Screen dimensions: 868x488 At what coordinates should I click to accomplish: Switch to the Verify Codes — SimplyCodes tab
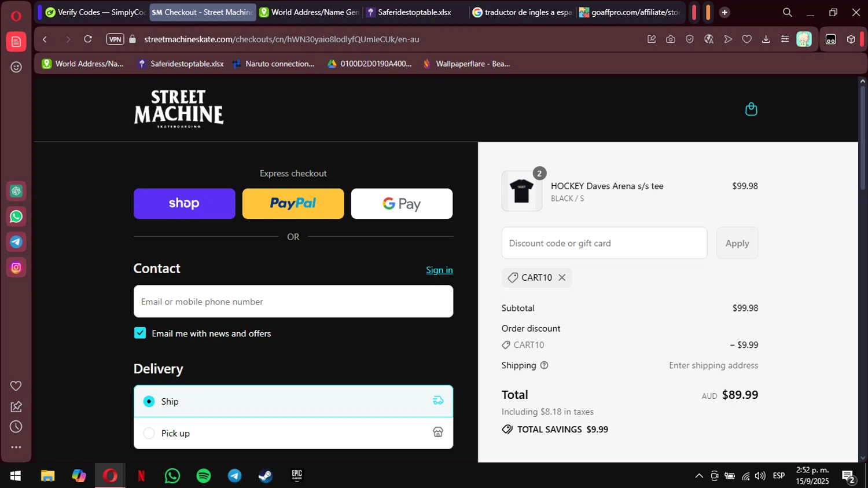tap(95, 12)
